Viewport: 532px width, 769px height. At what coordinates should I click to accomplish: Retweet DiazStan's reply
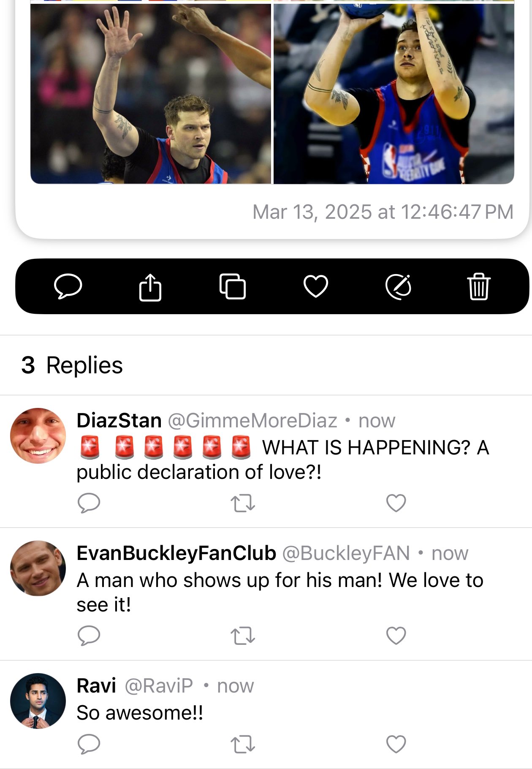pyautogui.click(x=243, y=503)
